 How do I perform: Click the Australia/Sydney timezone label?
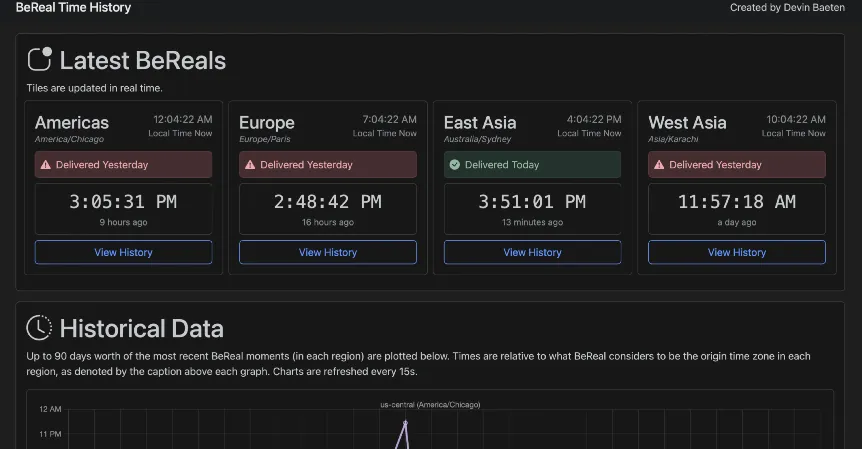477,139
